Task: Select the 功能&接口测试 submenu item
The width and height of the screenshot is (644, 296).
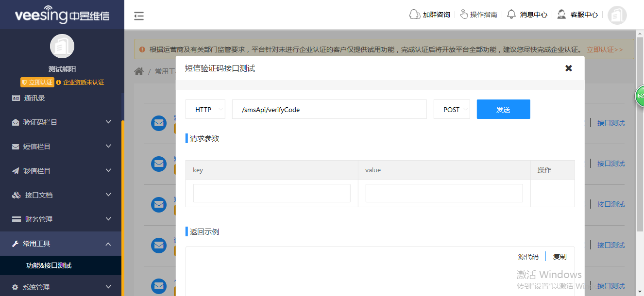Action: coord(61,265)
